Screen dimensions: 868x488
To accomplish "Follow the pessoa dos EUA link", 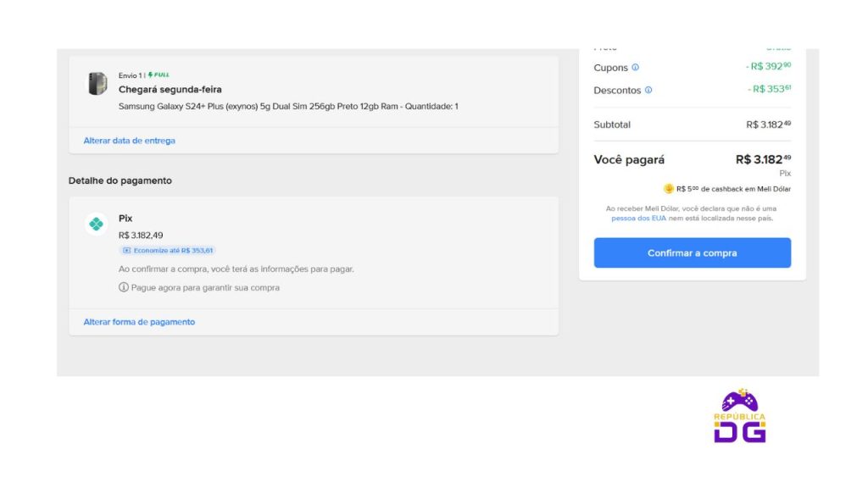I will (x=638, y=219).
